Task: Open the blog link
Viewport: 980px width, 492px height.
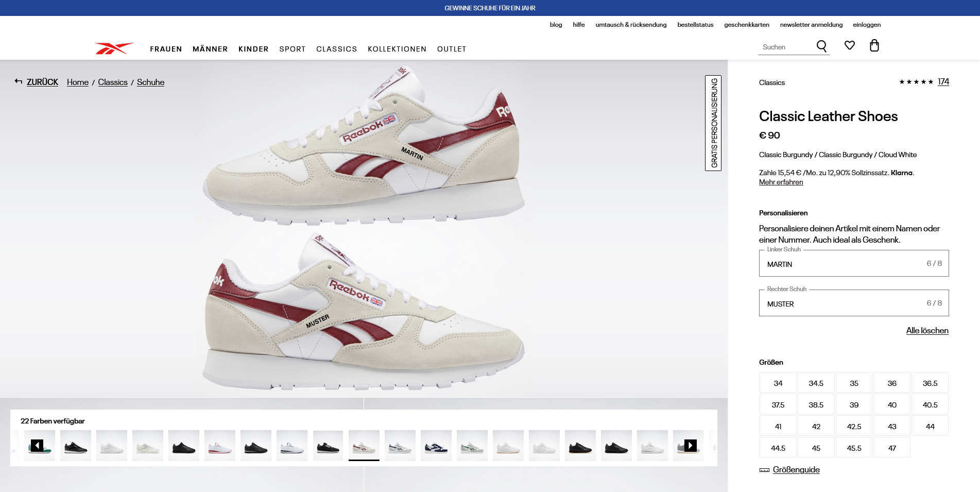Action: (556, 25)
